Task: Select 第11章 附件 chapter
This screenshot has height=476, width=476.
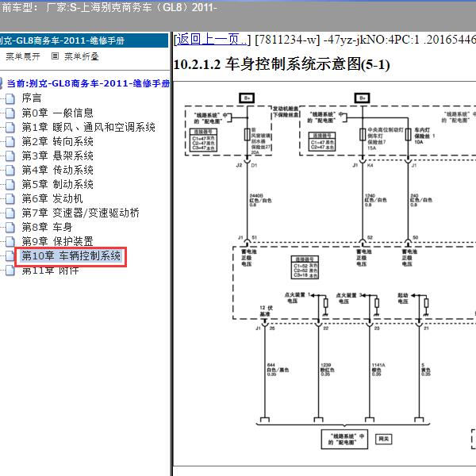Action: 51,271
